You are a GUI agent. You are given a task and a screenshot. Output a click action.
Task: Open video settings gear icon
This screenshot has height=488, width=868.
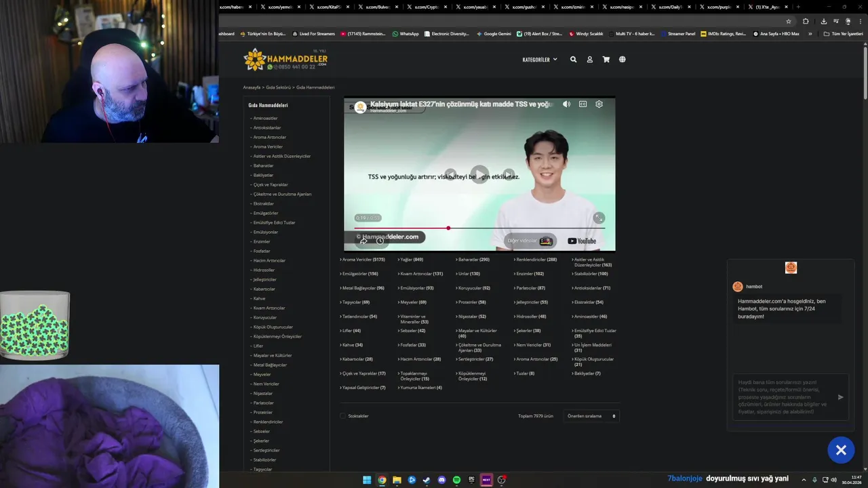tap(599, 104)
